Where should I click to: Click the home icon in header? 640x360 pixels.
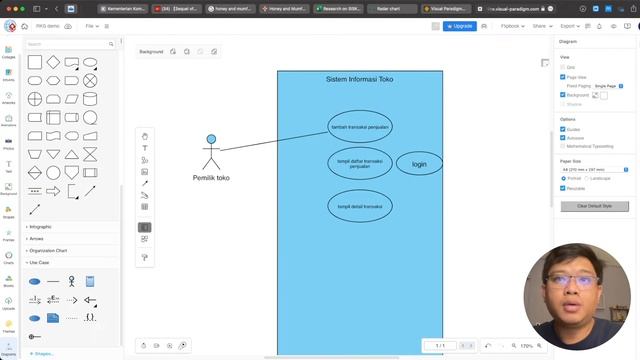(24, 26)
